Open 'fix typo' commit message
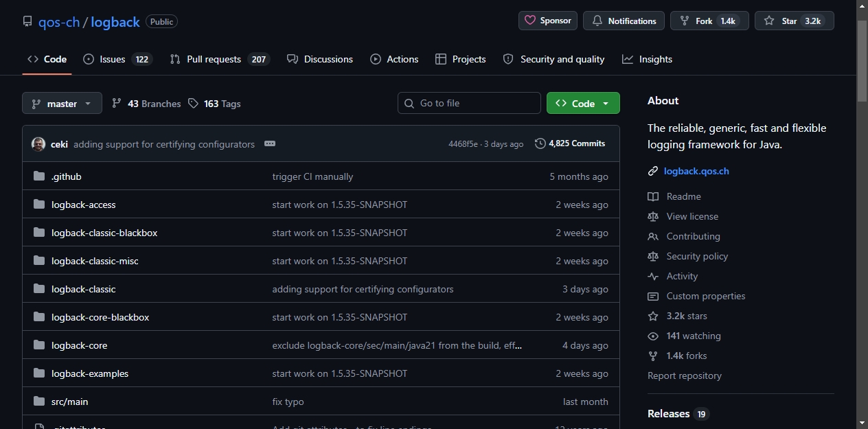Image resolution: width=868 pixels, height=429 pixels. [x=288, y=402]
